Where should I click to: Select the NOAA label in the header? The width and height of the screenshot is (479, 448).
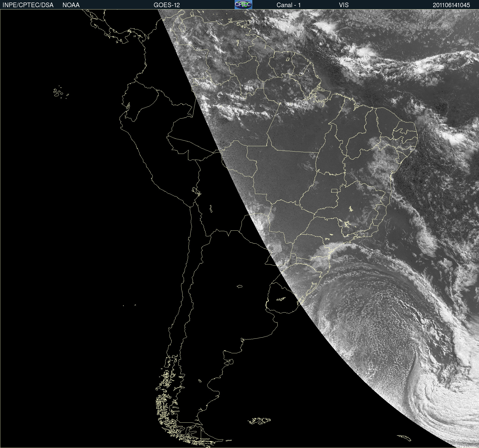71,5
